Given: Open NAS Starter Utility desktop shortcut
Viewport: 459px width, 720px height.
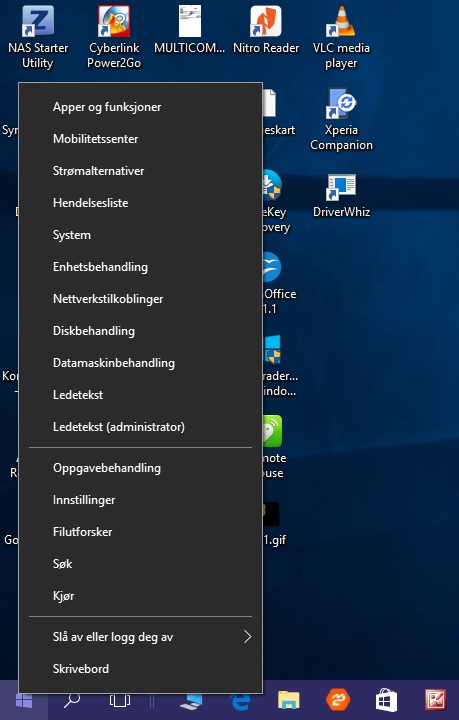Looking at the screenshot, I should point(38,37).
